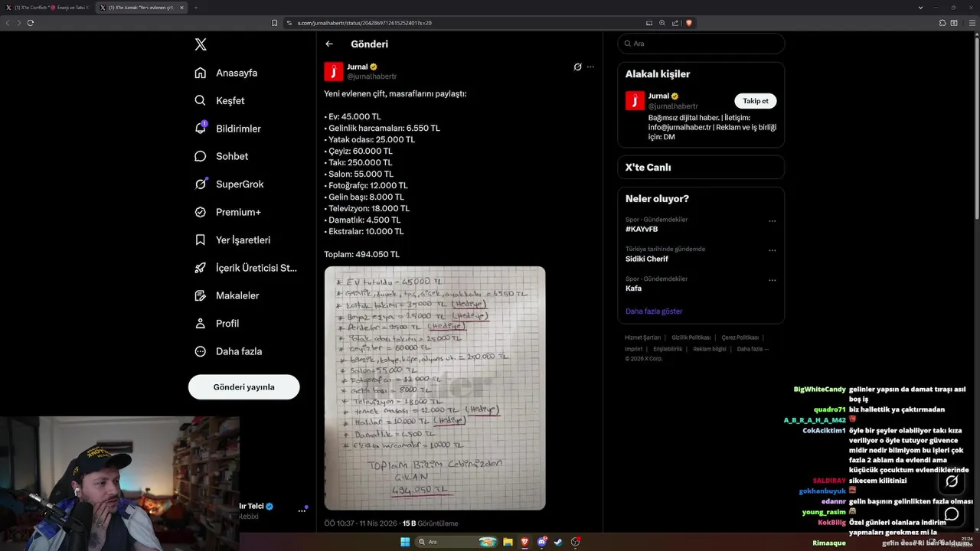Open @jurnalhabertr handle on the post
980x551 pixels.
tap(372, 77)
